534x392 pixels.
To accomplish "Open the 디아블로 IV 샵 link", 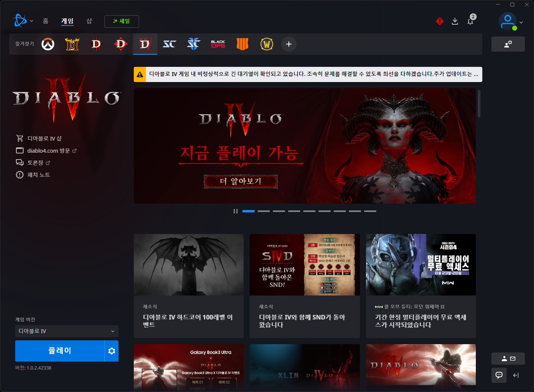I will 39,138.
